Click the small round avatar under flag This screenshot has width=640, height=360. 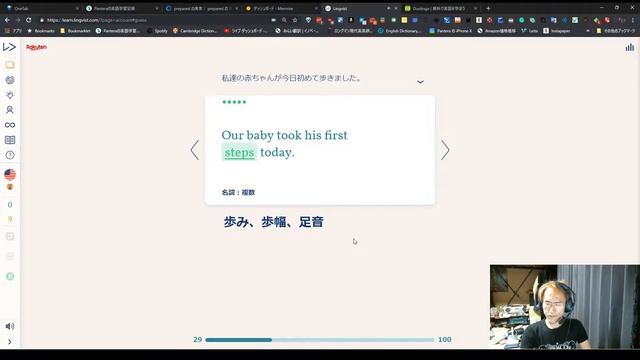pyautogui.click(x=10, y=187)
